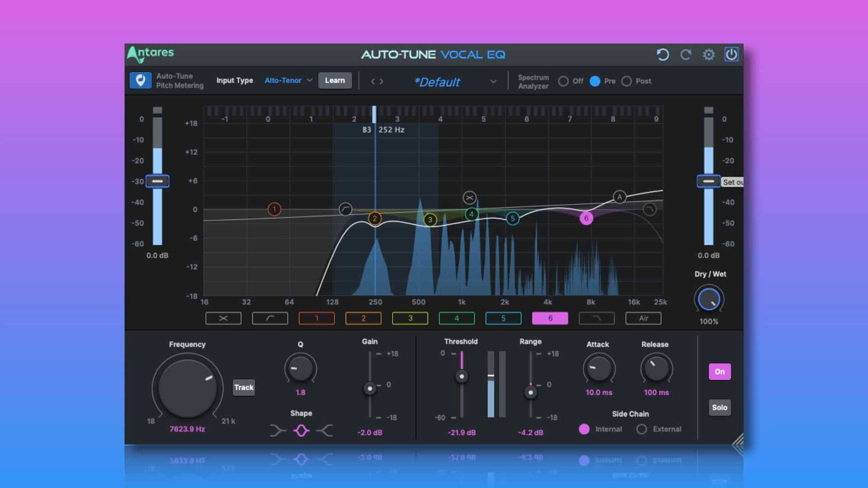Click the -4.2 dB range value
868x488 pixels.
[x=531, y=433]
